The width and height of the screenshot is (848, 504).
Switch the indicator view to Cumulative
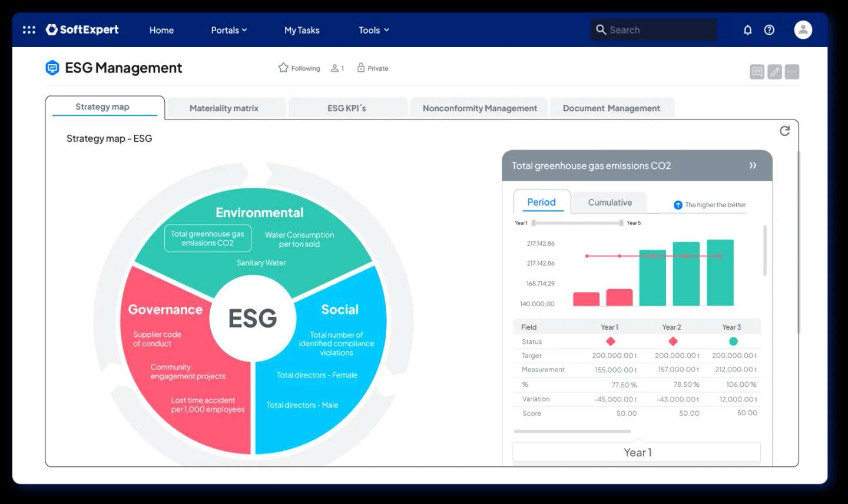click(609, 202)
